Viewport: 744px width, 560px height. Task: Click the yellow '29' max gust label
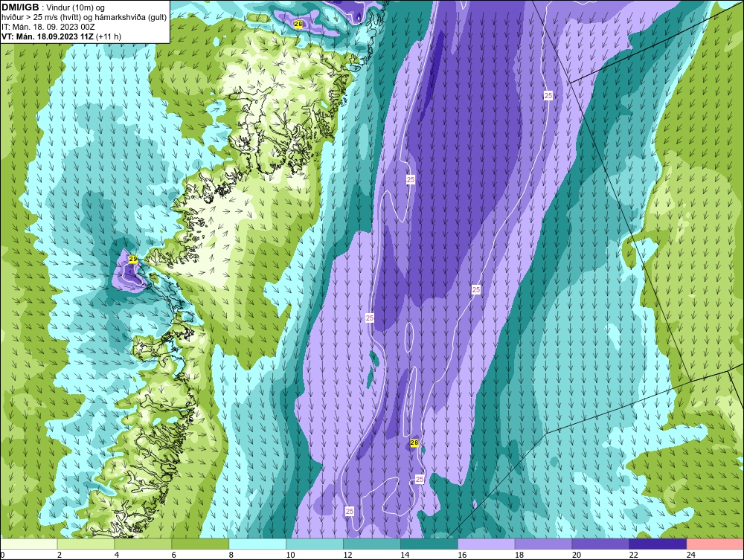(x=133, y=259)
